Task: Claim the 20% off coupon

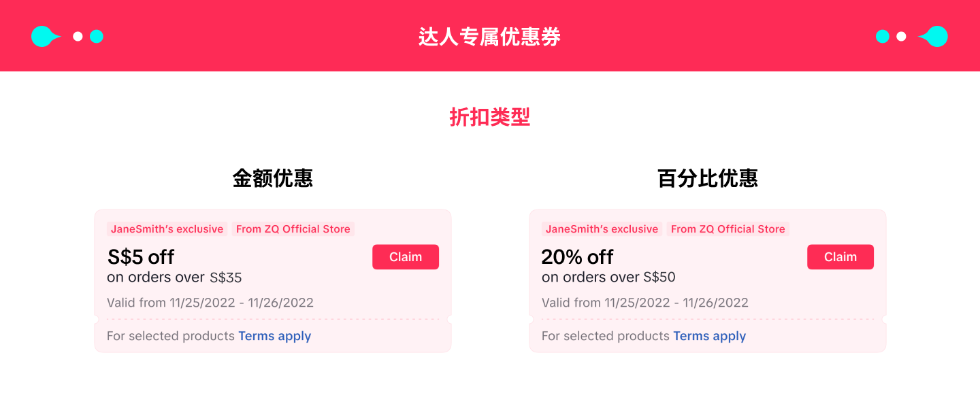Action: 840,257
